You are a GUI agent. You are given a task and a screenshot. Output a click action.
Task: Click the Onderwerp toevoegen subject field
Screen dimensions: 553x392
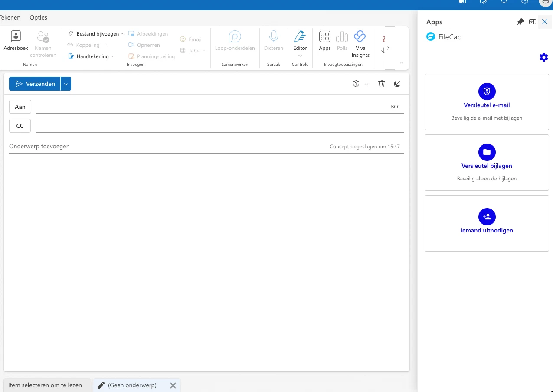click(x=167, y=147)
